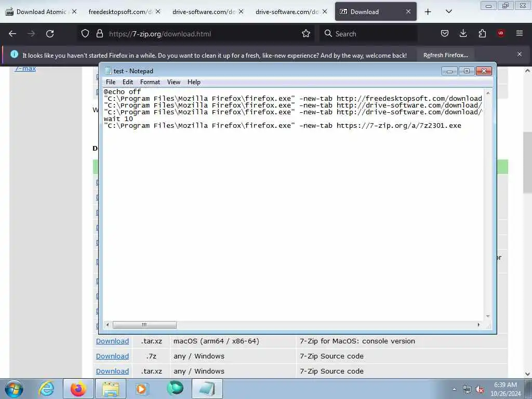Viewport: 532px width, 399px height.
Task: Click the 7z2301.exe URL line
Action: click(x=282, y=126)
